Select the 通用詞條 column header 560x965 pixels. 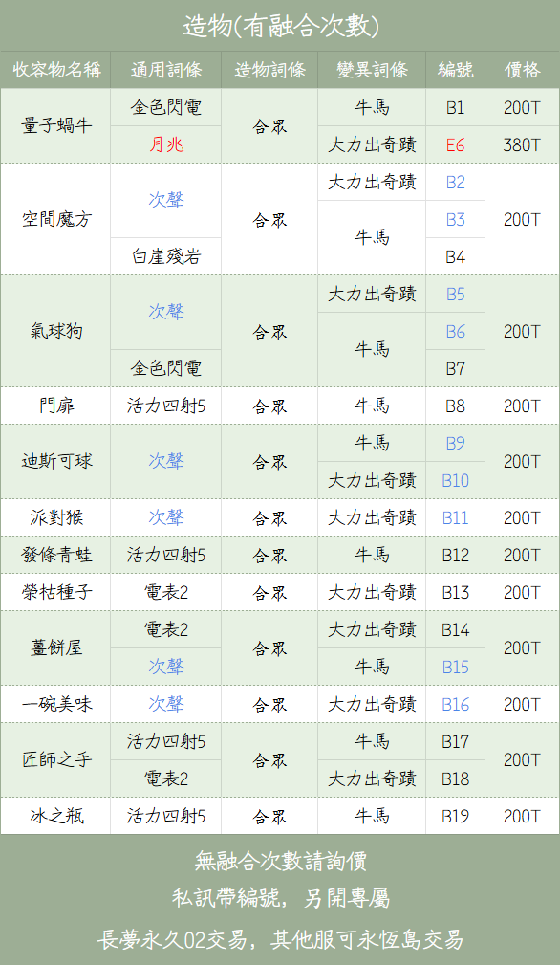[x=166, y=70]
